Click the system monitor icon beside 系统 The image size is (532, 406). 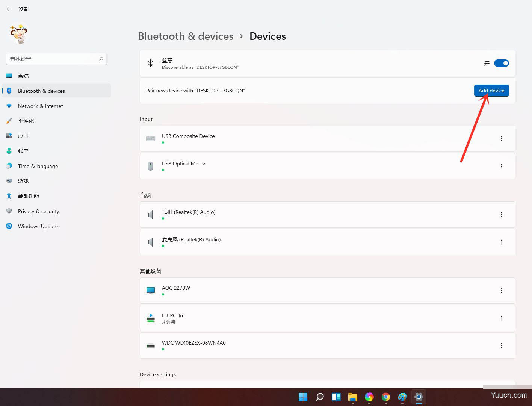pyautogui.click(x=9, y=76)
